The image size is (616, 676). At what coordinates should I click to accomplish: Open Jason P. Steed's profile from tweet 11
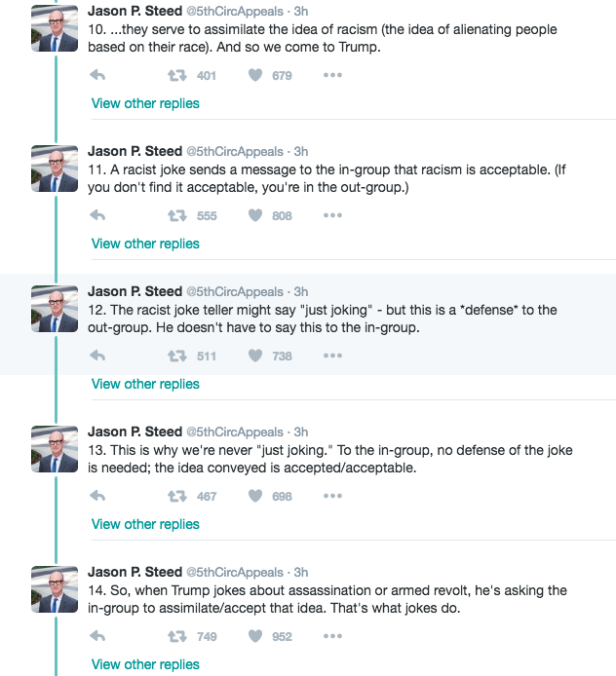pyautogui.click(x=135, y=151)
